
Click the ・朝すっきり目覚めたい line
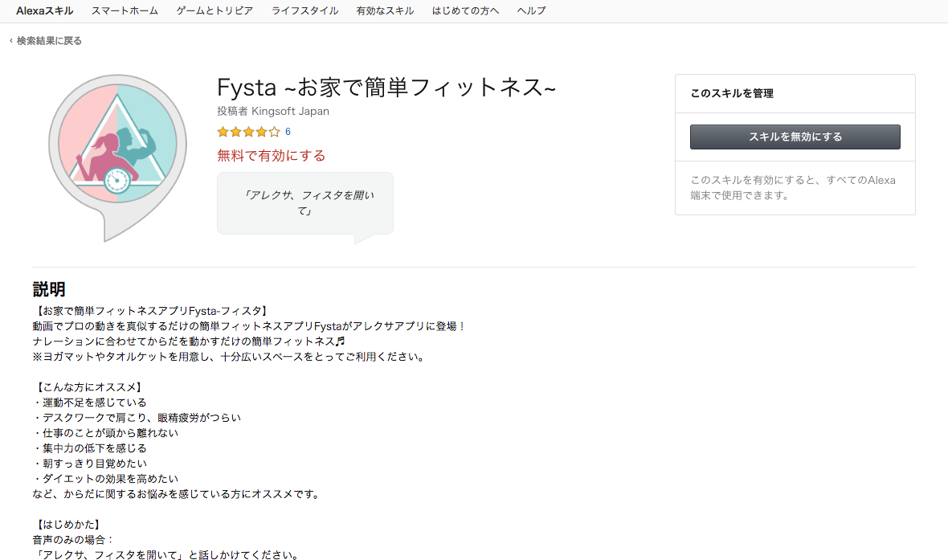point(89,464)
